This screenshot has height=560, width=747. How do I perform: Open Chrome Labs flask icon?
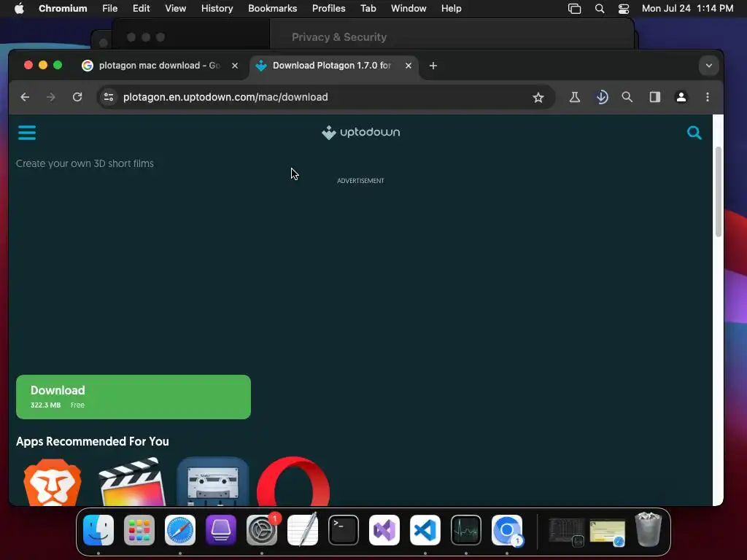coord(575,97)
